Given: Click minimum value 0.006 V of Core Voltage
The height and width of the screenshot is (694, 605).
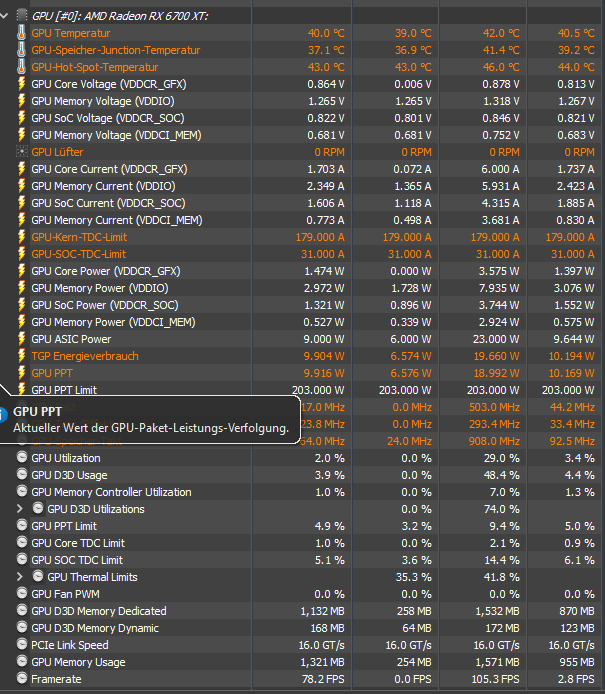Looking at the screenshot, I should coord(413,84).
